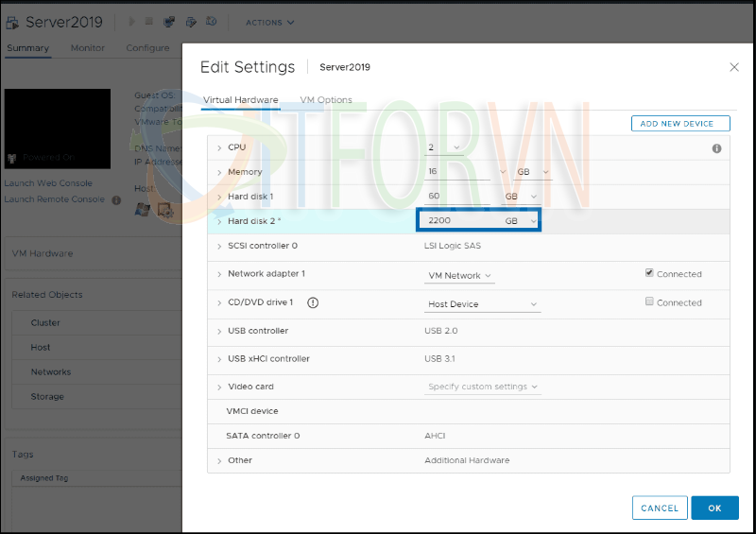Open Specify custom settings dropdown
The width and height of the screenshot is (756, 534).
pyautogui.click(x=483, y=387)
